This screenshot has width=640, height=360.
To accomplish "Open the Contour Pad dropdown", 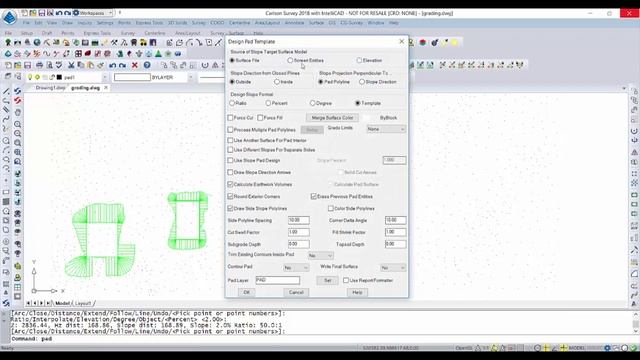I will (296, 268).
